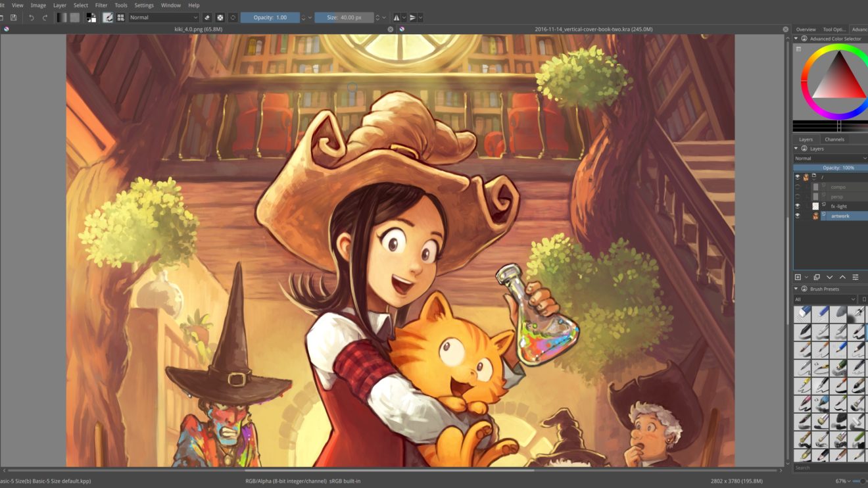Collapse the Brush Presets docker
Screen dimensions: 868x488
(796, 289)
